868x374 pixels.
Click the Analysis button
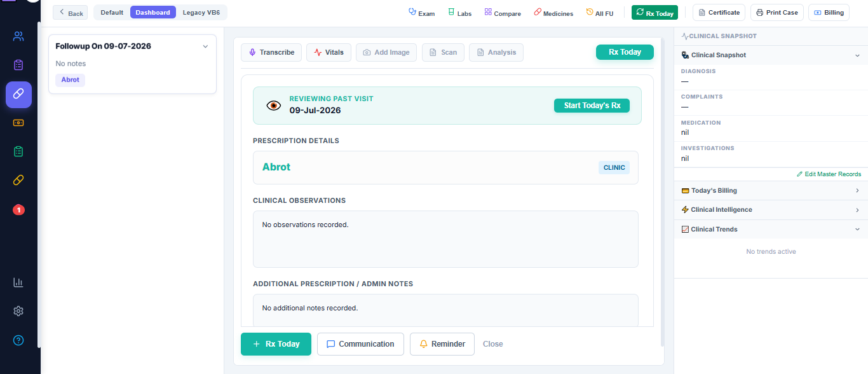[496, 52]
